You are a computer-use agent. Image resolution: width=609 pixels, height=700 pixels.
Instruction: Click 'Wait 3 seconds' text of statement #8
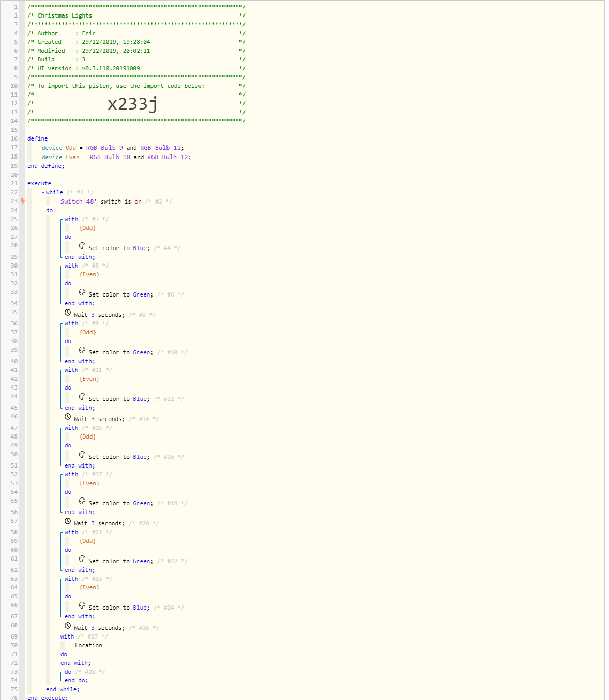(x=99, y=315)
